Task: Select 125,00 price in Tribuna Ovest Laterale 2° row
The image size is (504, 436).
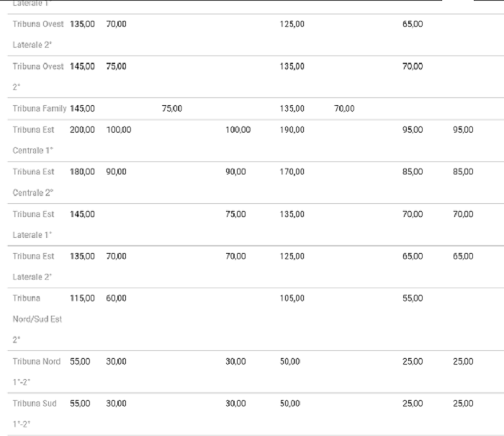Action: (292, 24)
